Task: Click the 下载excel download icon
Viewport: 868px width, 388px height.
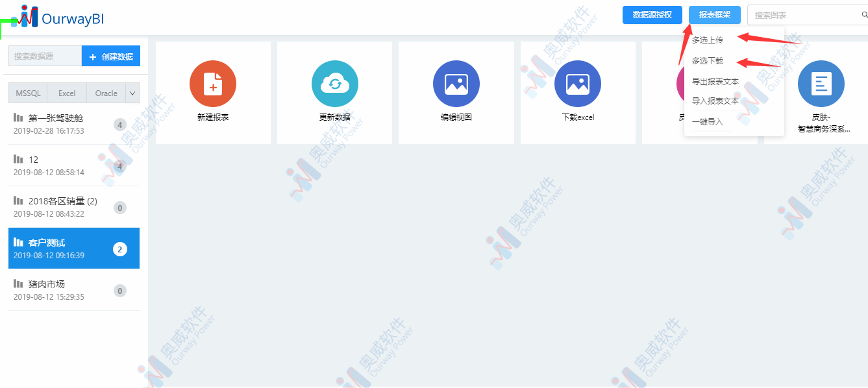Action: pyautogui.click(x=577, y=83)
